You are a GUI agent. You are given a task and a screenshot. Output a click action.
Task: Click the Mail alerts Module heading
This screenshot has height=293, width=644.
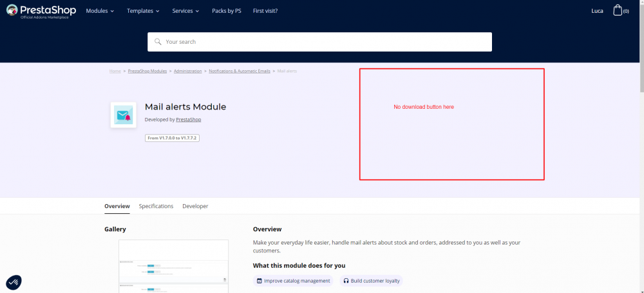click(x=185, y=107)
